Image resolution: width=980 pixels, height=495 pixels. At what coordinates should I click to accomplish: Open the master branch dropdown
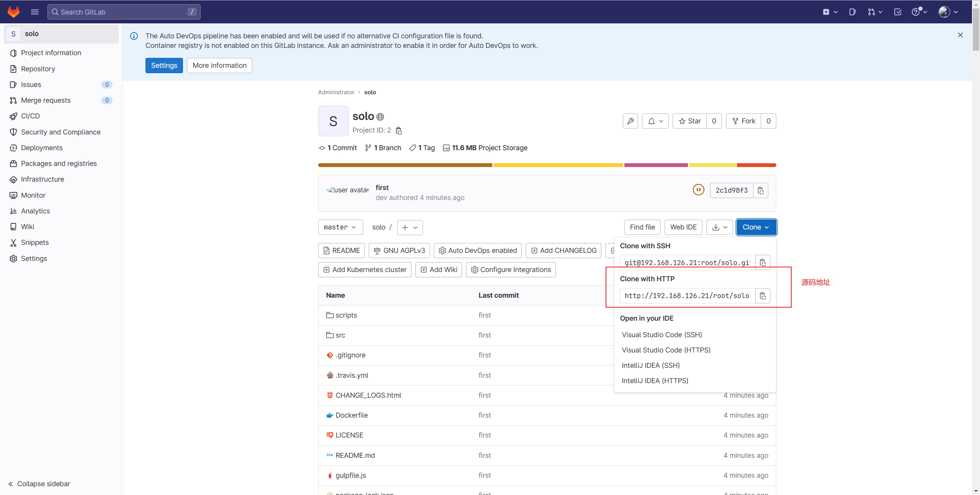(x=340, y=227)
